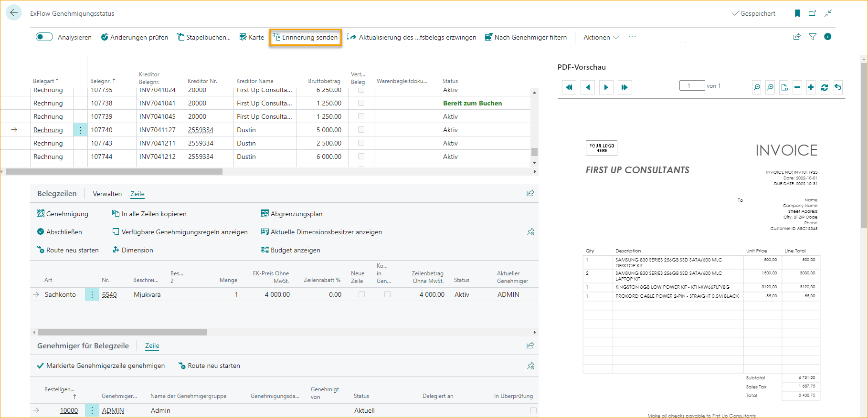Check Vert. Beleg box for 107743
This screenshot has height=418, width=868.
[x=361, y=143]
